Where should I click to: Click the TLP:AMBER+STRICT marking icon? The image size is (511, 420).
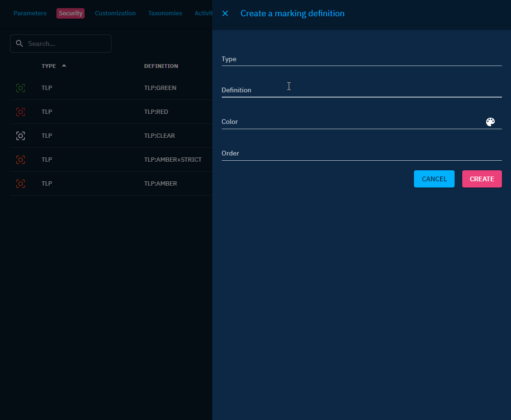(21, 160)
